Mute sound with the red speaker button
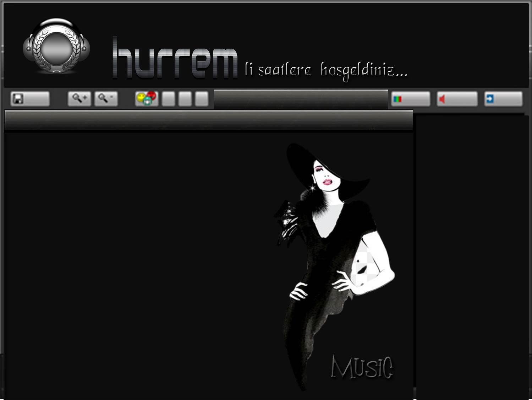The image size is (532, 400). pos(457,99)
